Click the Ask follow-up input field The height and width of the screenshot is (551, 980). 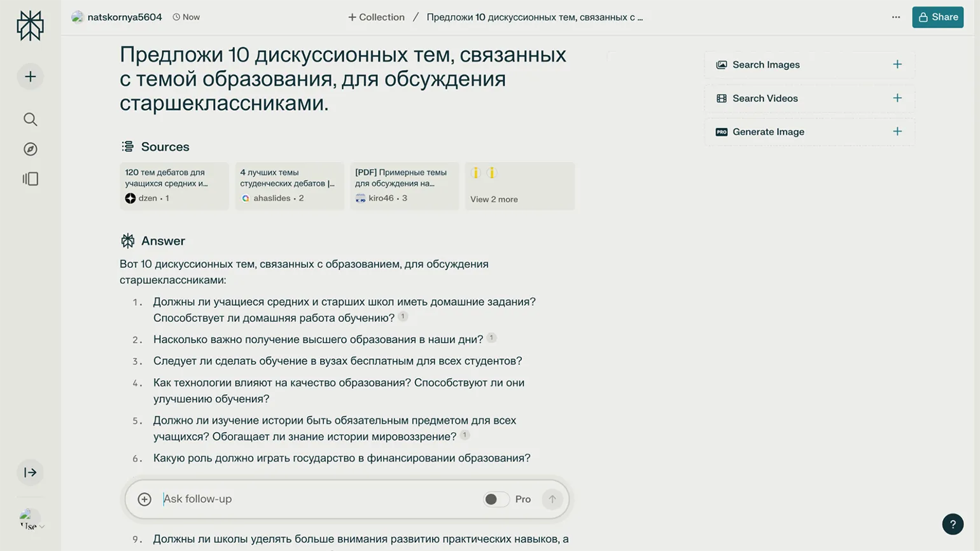click(318, 499)
